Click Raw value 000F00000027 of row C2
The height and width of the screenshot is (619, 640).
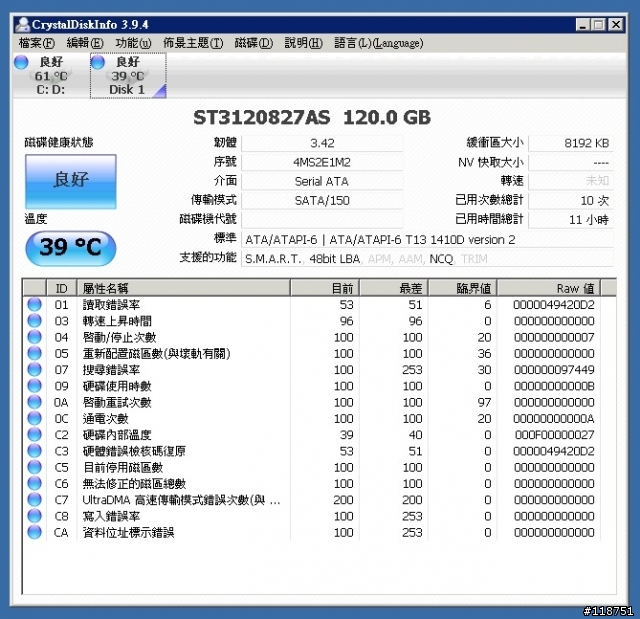(554, 435)
